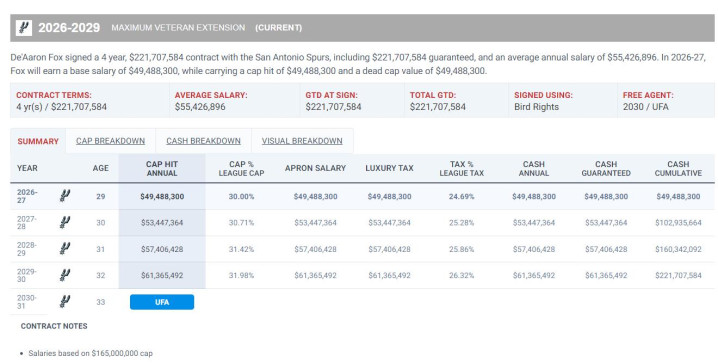Open the Cash Breakdown tab
The width and height of the screenshot is (718, 363).
coord(203,141)
